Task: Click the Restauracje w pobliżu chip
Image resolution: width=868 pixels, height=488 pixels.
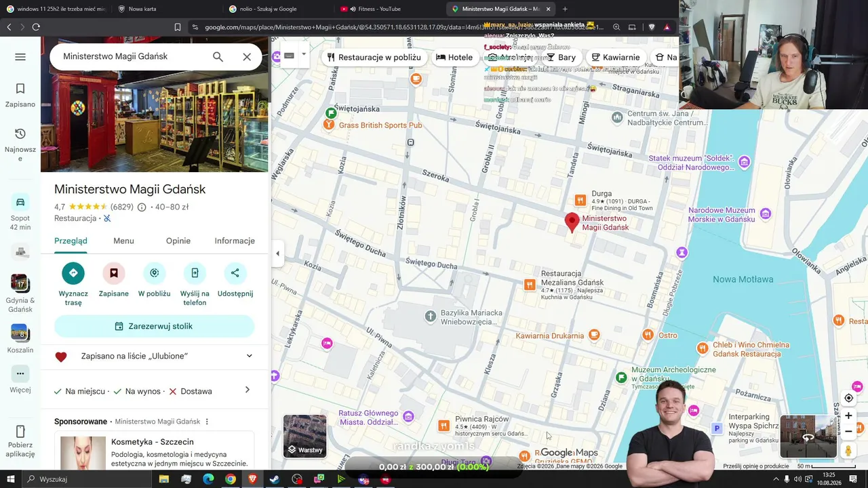Action: (x=374, y=57)
